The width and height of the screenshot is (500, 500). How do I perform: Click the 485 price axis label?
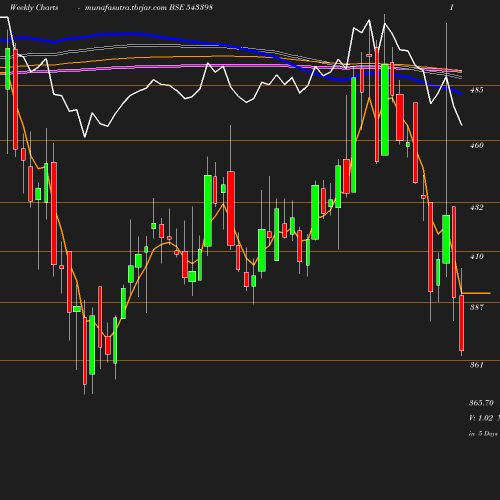(x=476, y=90)
